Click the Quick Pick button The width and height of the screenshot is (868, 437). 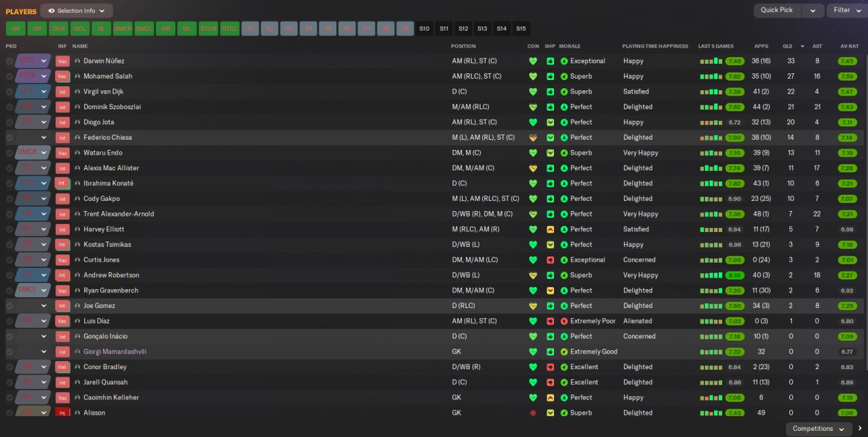click(x=777, y=10)
